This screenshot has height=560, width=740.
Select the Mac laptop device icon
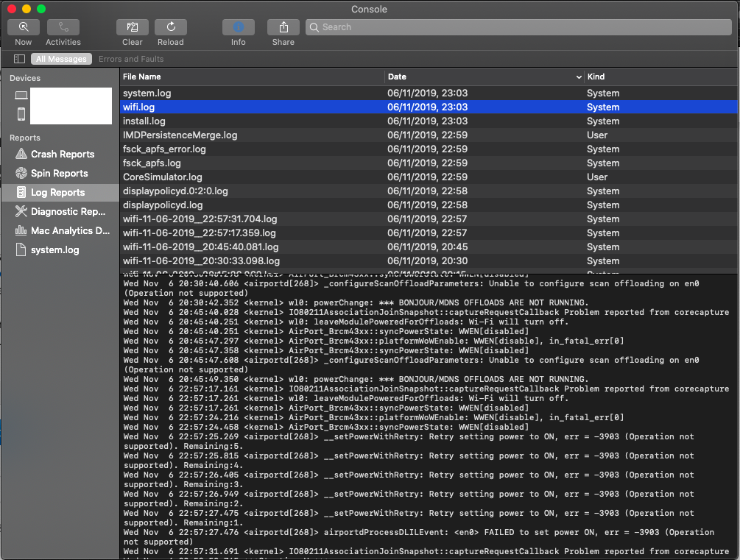click(21, 96)
